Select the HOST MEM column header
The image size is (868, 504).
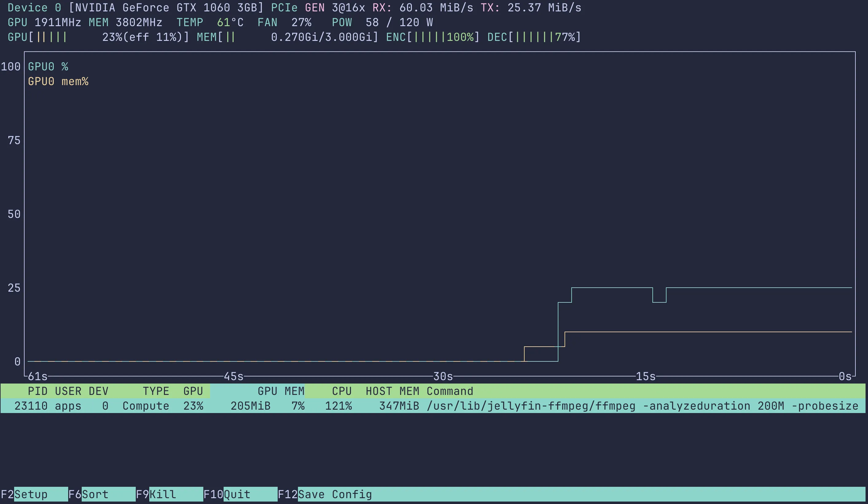[x=392, y=391]
